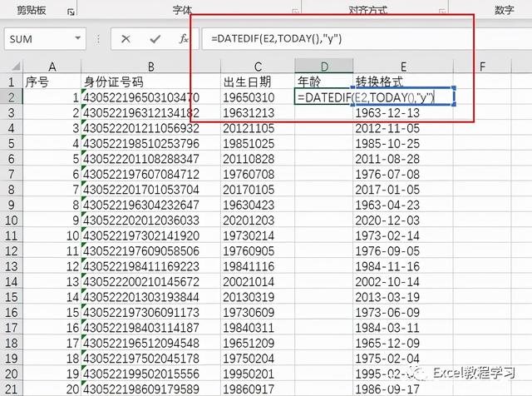Select row 2 header
The width and height of the screenshot is (532, 396).
point(11,97)
